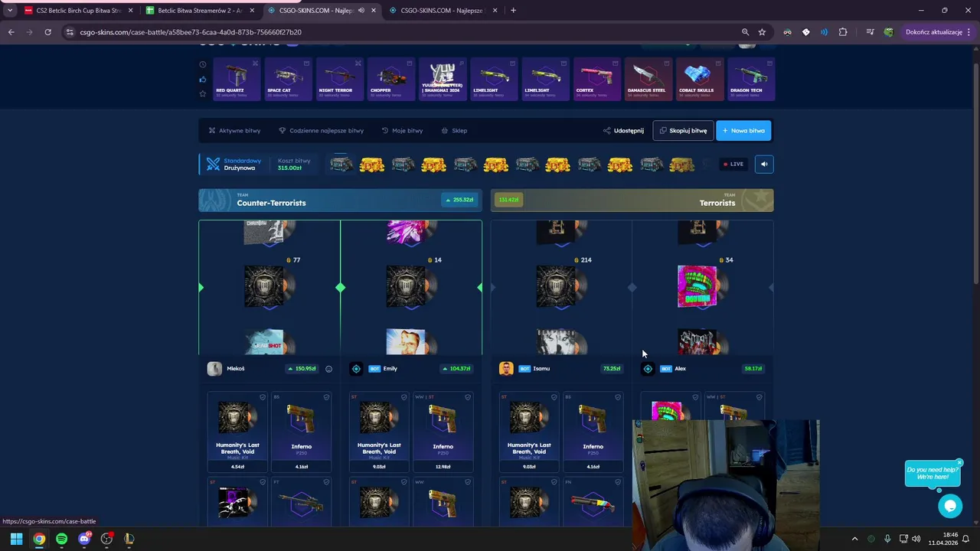This screenshot has width=980, height=551.
Task: Click shield icon on Miekoś's Inferno P250 card
Action: point(326,397)
